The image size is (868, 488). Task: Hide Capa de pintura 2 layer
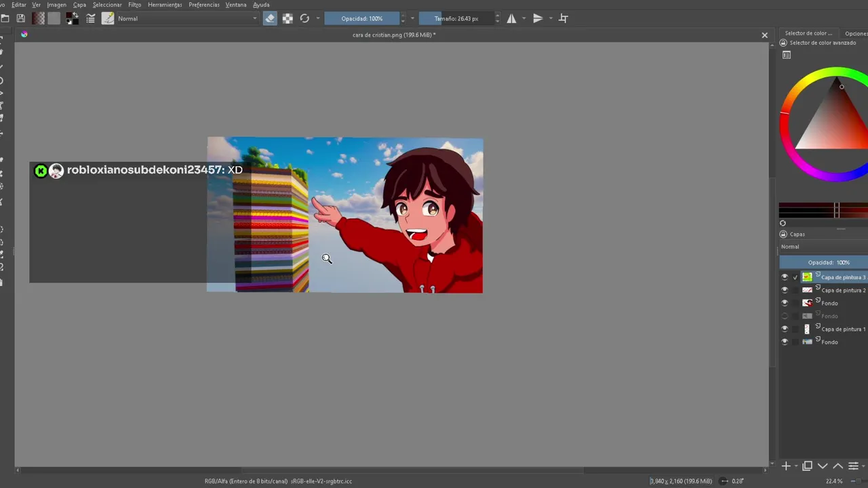(785, 290)
